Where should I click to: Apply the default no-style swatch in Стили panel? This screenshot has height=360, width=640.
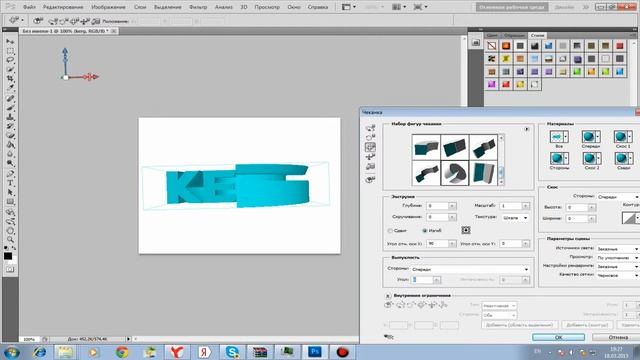(491, 46)
